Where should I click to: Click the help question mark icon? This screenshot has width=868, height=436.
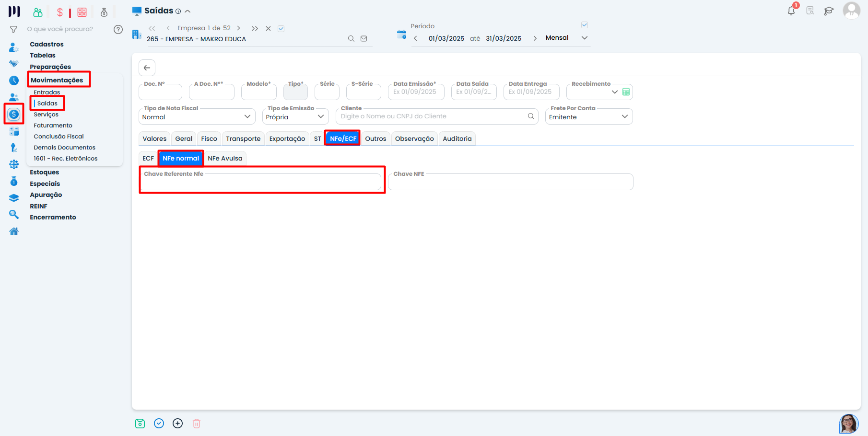[x=118, y=29]
